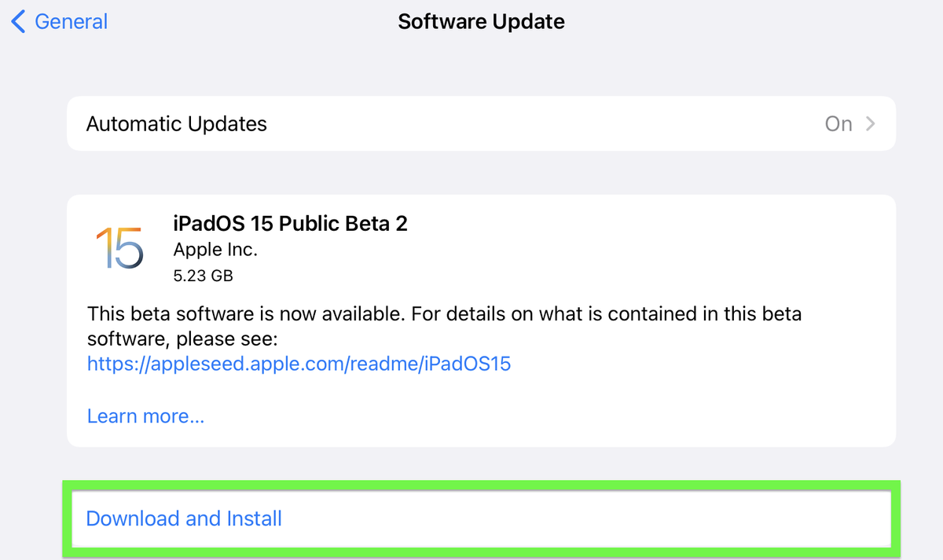
Task: Click the update package thumbnail for the beta
Action: tap(118, 247)
